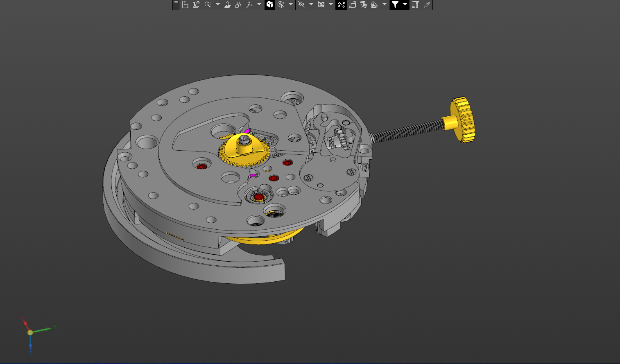Click the hide objects crossed-eye icon

coord(301,5)
